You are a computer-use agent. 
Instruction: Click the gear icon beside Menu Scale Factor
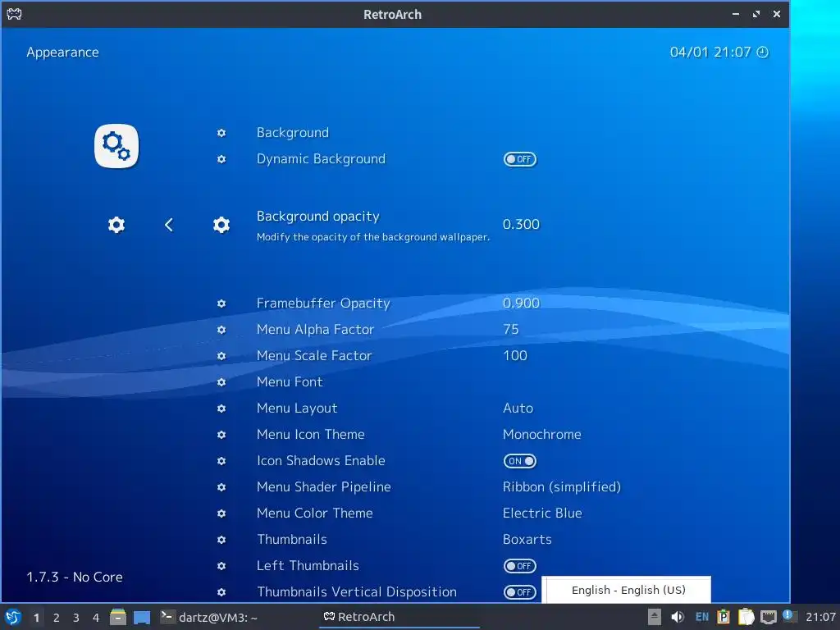click(221, 356)
